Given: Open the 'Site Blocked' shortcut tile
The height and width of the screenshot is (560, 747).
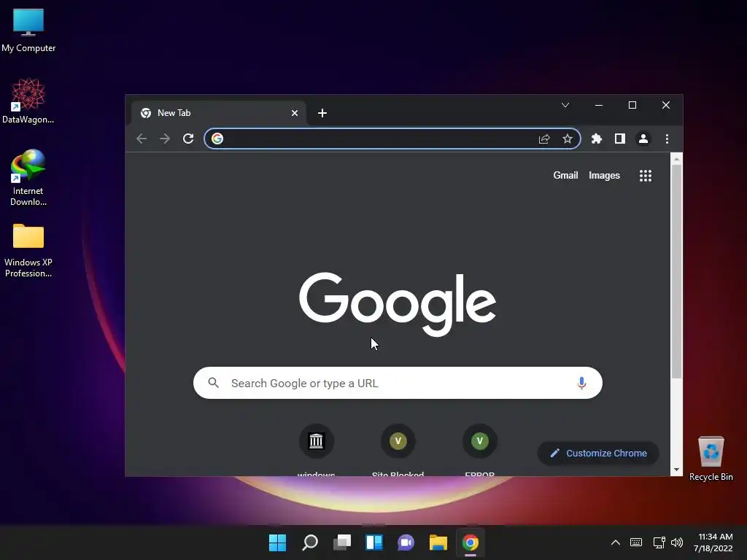Looking at the screenshot, I should tap(398, 450).
